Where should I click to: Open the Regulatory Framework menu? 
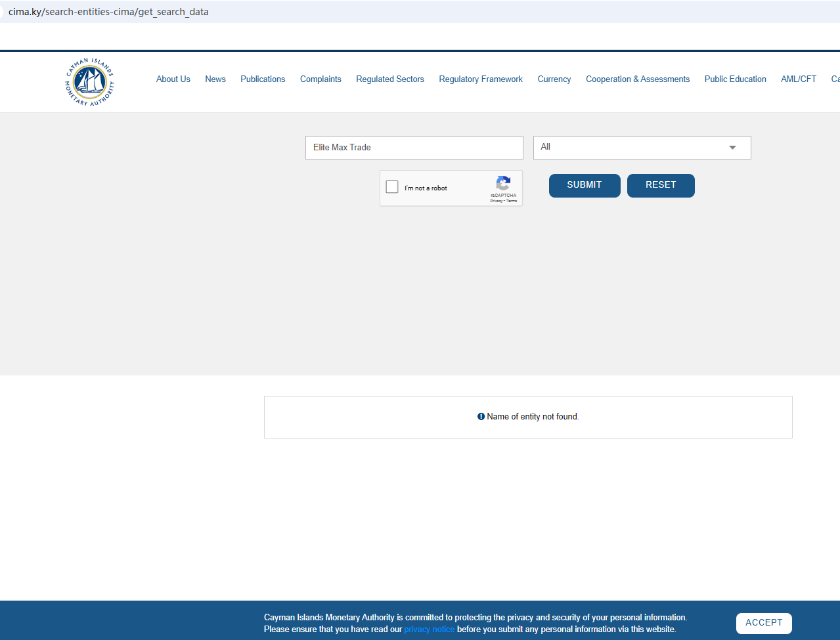pos(481,79)
